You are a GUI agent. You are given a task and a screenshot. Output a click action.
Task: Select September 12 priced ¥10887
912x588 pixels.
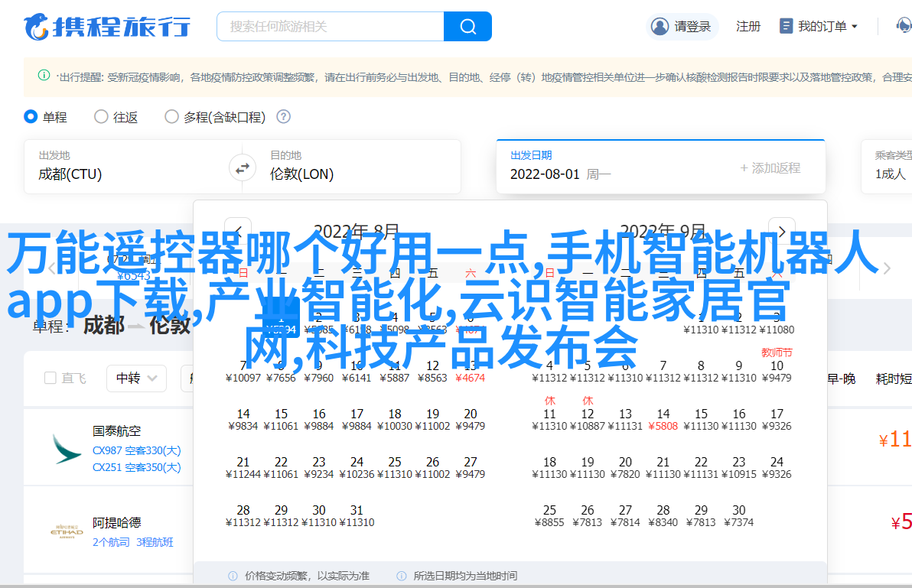(x=588, y=415)
